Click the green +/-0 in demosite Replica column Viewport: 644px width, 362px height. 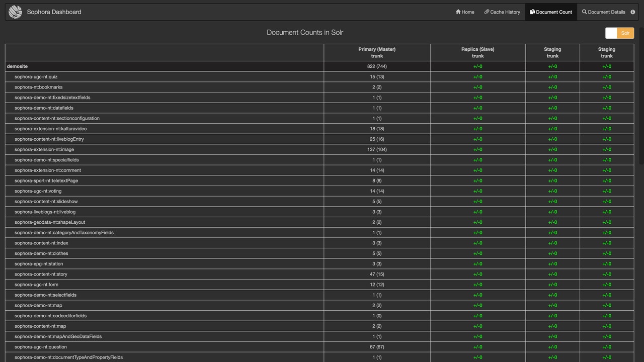point(477,66)
